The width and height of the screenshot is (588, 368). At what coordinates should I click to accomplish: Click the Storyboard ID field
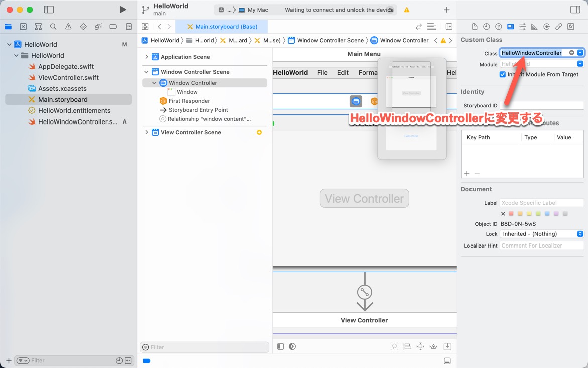tap(541, 105)
